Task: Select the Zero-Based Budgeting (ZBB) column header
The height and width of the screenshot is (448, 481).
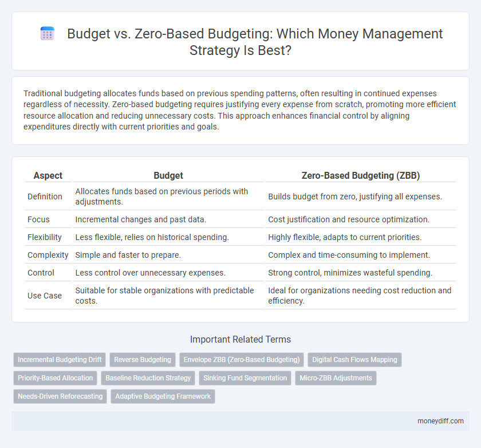Action: point(361,176)
